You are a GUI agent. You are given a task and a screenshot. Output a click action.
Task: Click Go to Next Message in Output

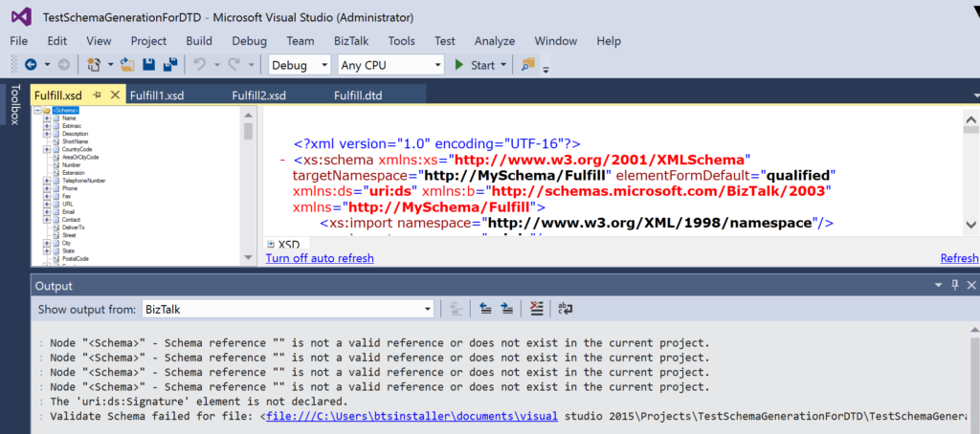(507, 308)
